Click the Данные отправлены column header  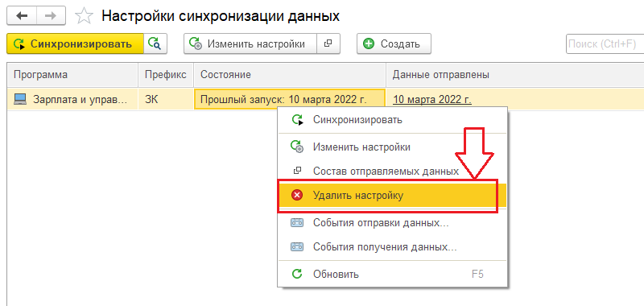click(x=514, y=75)
